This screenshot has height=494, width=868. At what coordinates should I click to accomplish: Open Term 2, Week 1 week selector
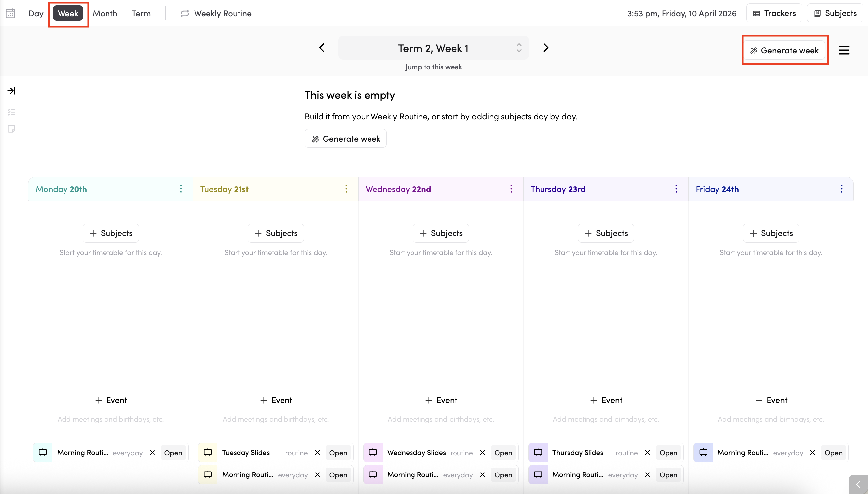(x=433, y=48)
